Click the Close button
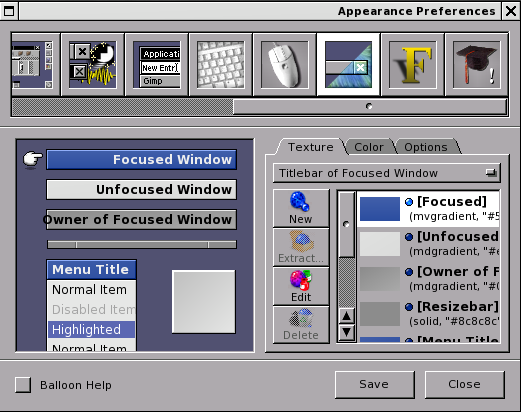 tap(465, 384)
